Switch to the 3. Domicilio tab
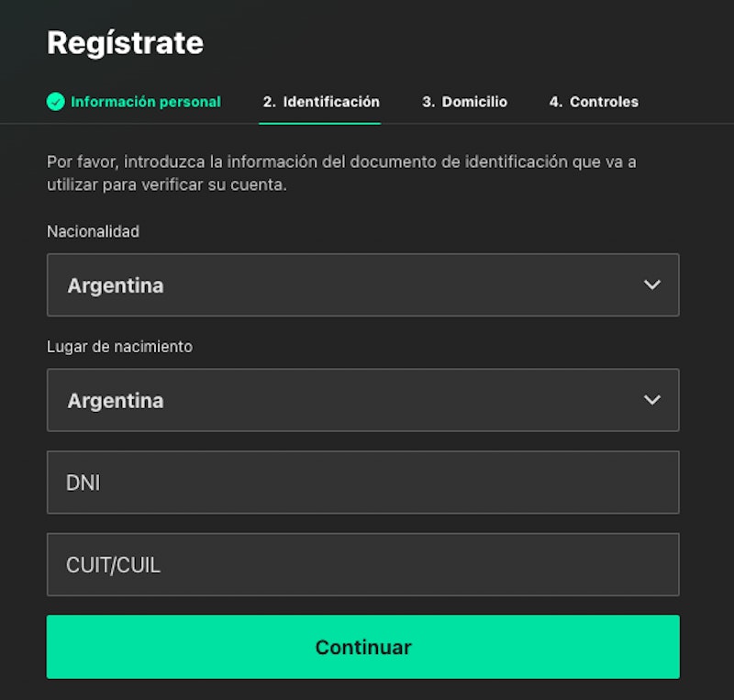The height and width of the screenshot is (700, 734). click(x=464, y=102)
